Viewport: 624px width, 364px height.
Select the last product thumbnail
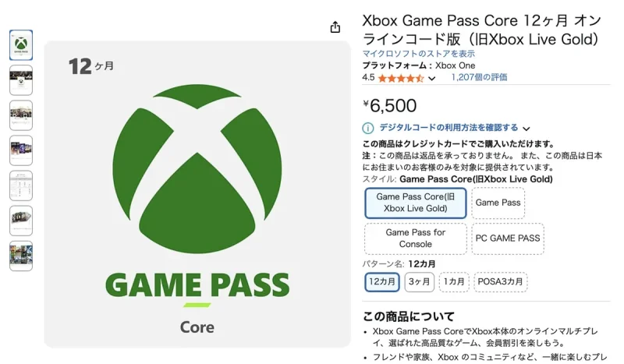pyautogui.click(x=21, y=256)
